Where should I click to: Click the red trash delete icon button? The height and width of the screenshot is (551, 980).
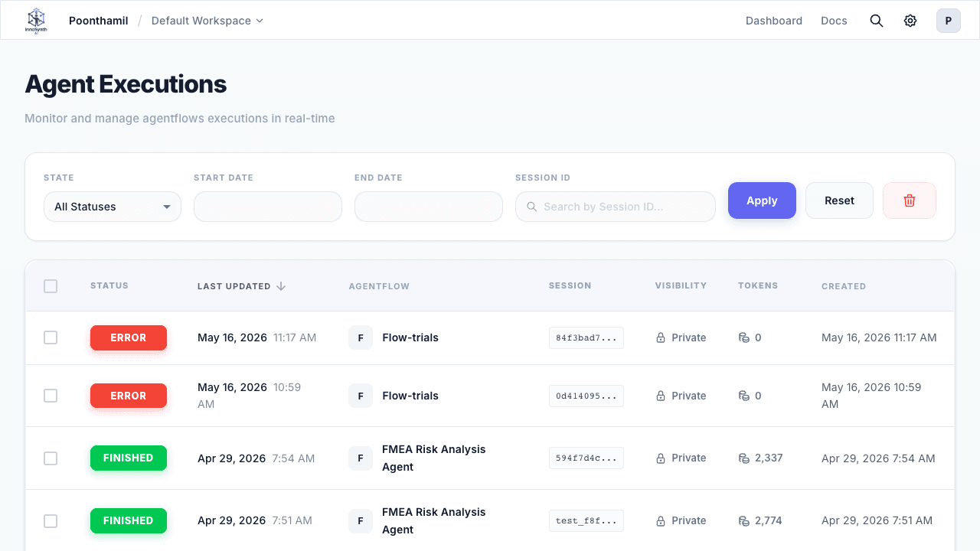point(910,201)
